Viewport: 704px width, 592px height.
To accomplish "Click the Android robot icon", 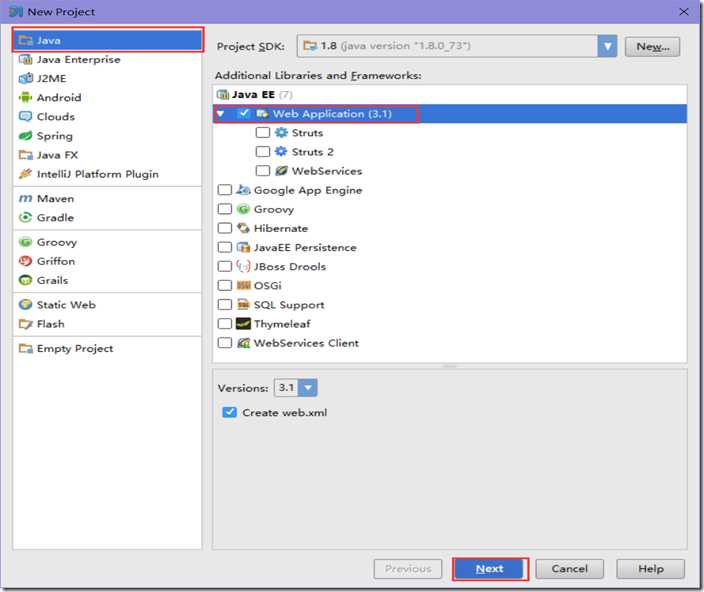I will tap(26, 97).
